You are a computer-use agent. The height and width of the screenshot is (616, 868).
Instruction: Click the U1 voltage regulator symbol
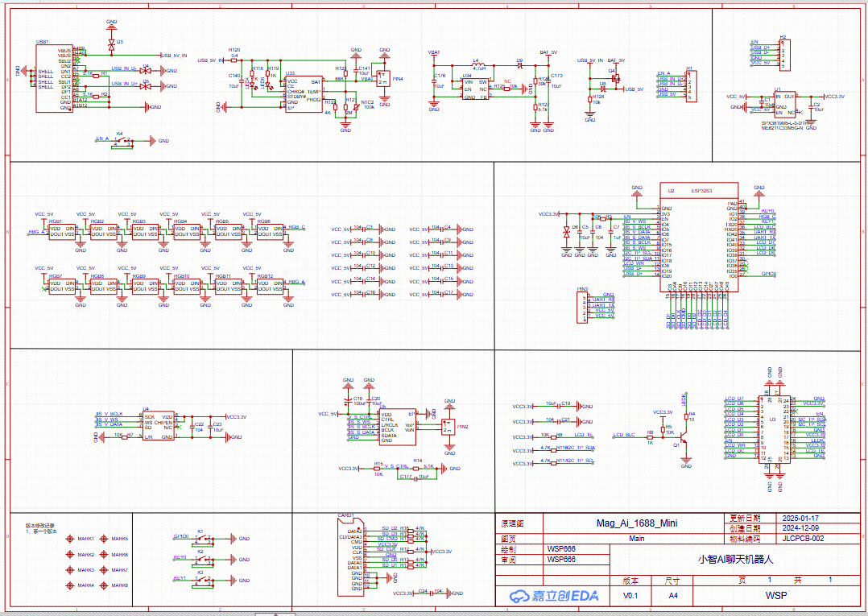tap(785, 104)
